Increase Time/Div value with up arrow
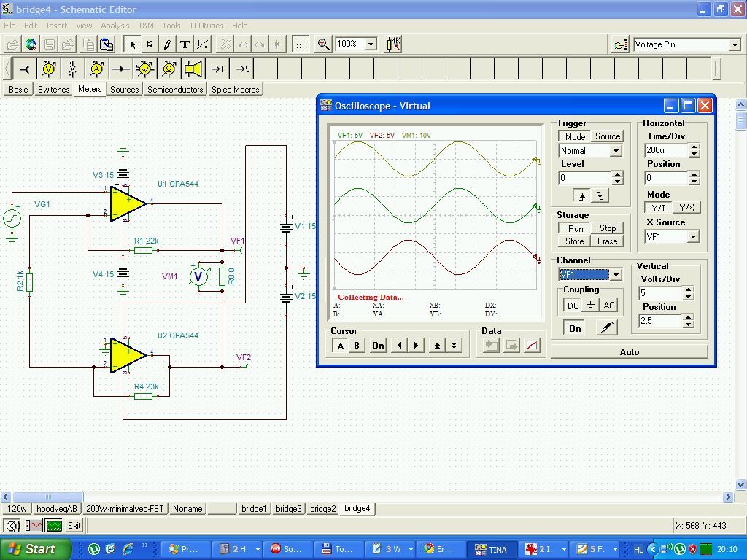 click(x=694, y=147)
